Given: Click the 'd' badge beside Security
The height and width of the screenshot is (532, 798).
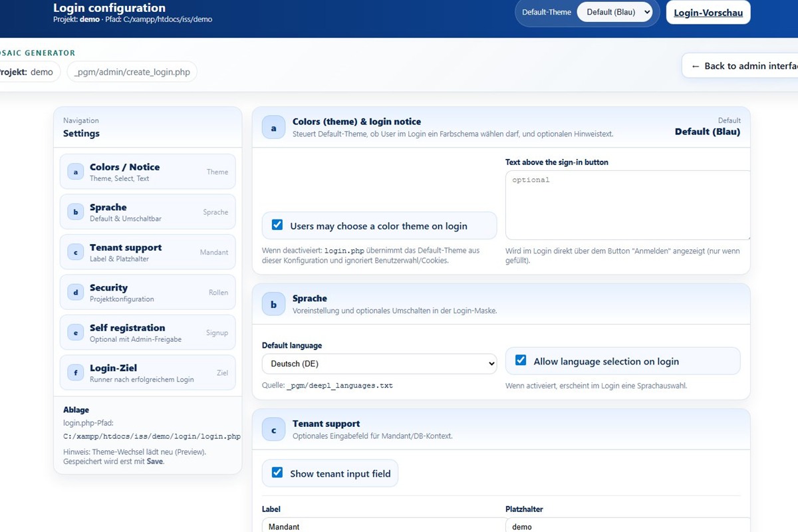Looking at the screenshot, I should [75, 293].
